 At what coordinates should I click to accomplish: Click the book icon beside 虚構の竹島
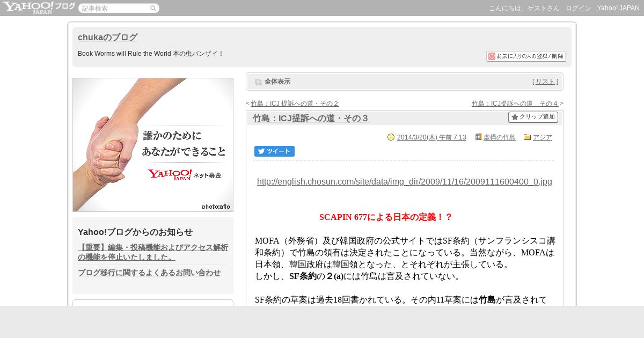pos(478,137)
